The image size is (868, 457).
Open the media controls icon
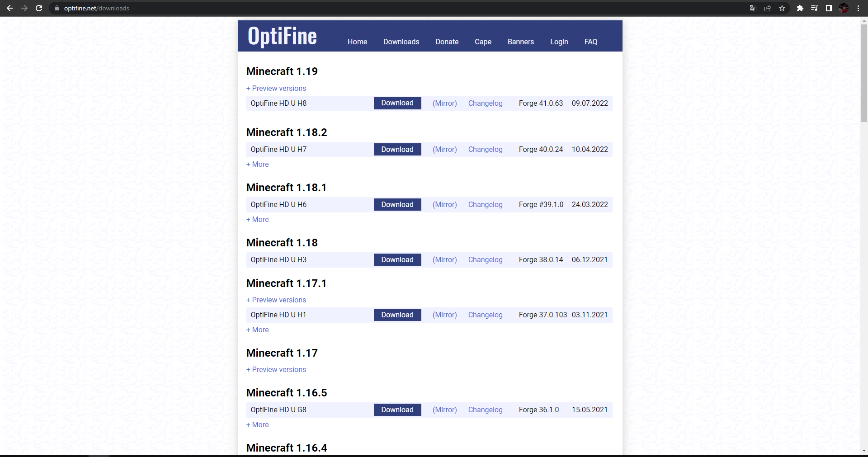tap(815, 8)
